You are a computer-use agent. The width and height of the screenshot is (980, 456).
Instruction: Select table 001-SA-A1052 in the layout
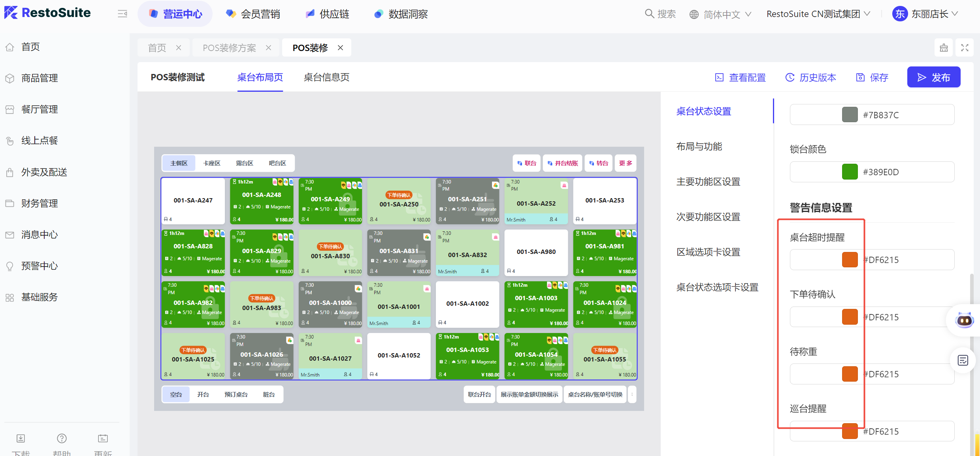(399, 356)
